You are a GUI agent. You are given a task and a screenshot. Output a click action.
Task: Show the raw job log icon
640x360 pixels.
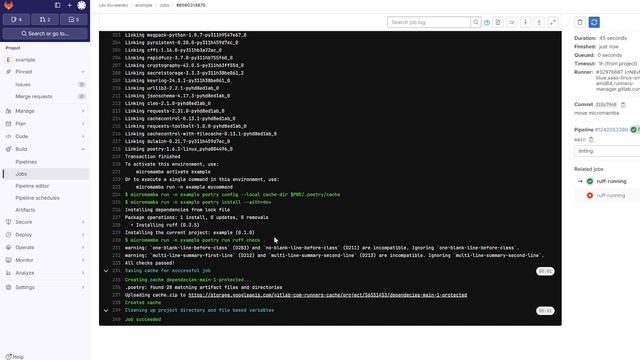(x=498, y=22)
